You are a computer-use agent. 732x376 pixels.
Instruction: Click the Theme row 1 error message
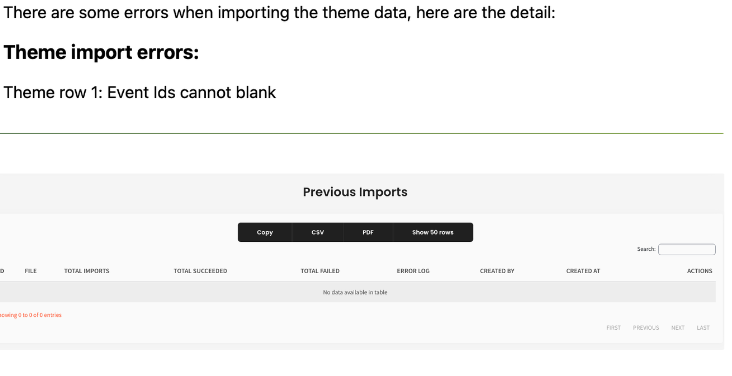pos(140,92)
